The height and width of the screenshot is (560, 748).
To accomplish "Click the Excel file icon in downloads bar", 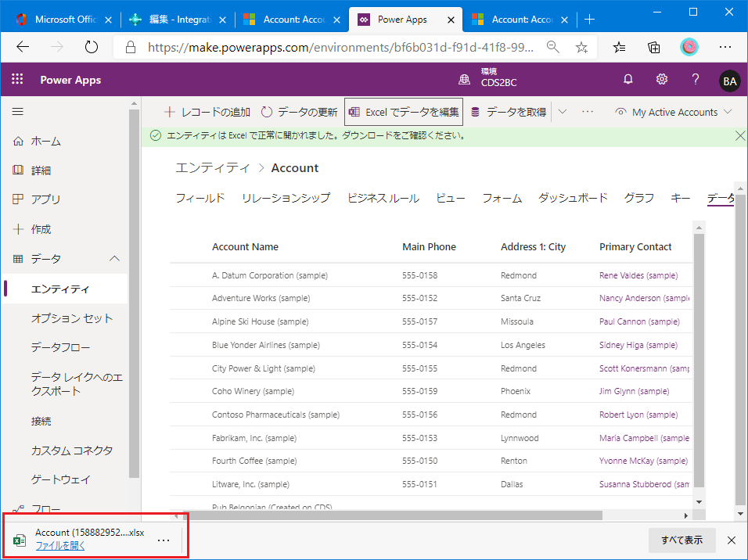I will click(20, 540).
